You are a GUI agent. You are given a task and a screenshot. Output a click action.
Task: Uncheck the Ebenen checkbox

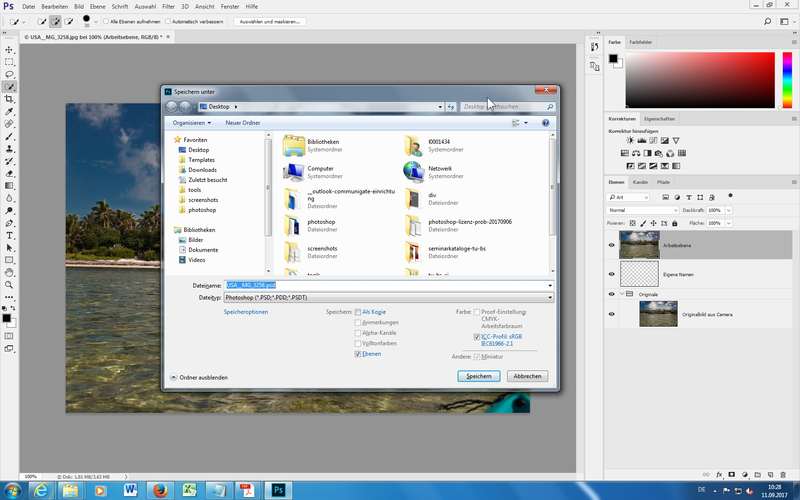point(359,354)
